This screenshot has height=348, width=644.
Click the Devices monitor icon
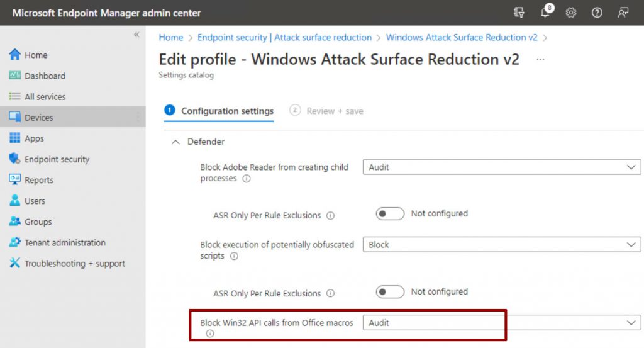(x=15, y=117)
